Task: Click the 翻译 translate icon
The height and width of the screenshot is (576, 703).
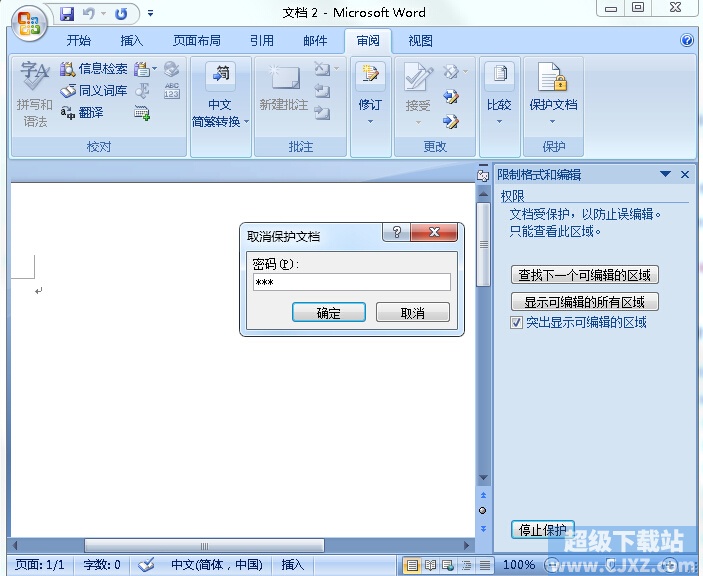Action: coord(68,113)
